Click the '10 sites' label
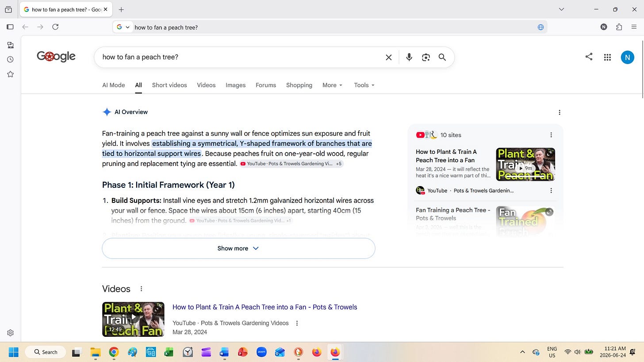644x362 pixels. pos(451,135)
